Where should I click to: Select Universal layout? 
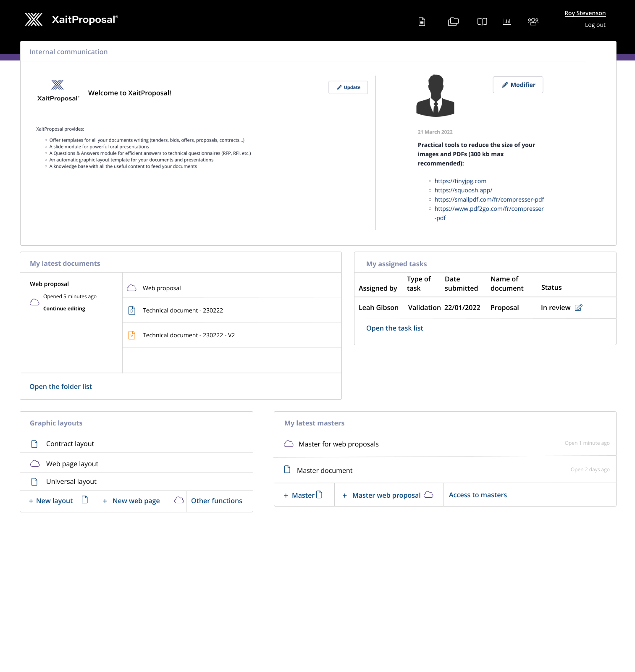tap(136, 481)
